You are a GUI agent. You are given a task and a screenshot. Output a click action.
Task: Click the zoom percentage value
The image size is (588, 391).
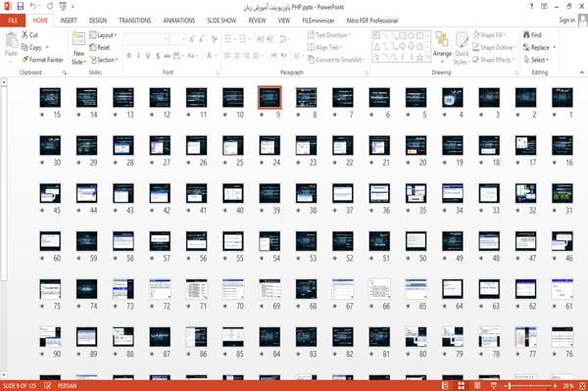(567, 385)
